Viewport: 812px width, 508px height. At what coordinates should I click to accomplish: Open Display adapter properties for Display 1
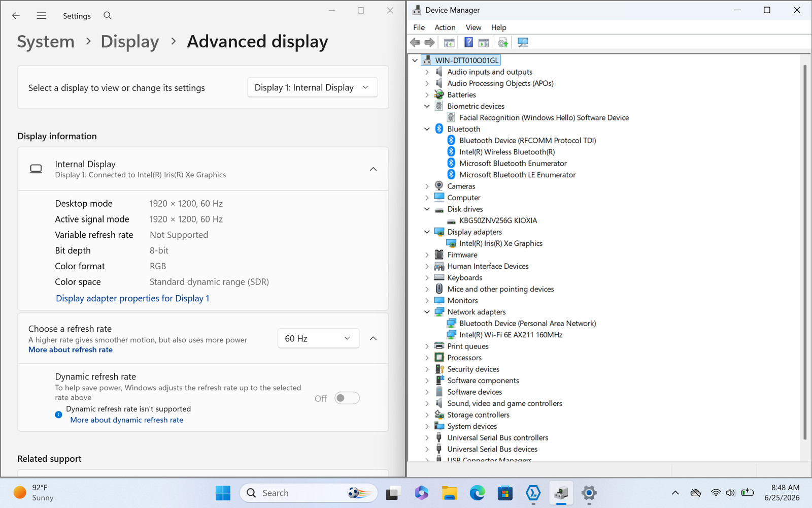[x=132, y=298]
